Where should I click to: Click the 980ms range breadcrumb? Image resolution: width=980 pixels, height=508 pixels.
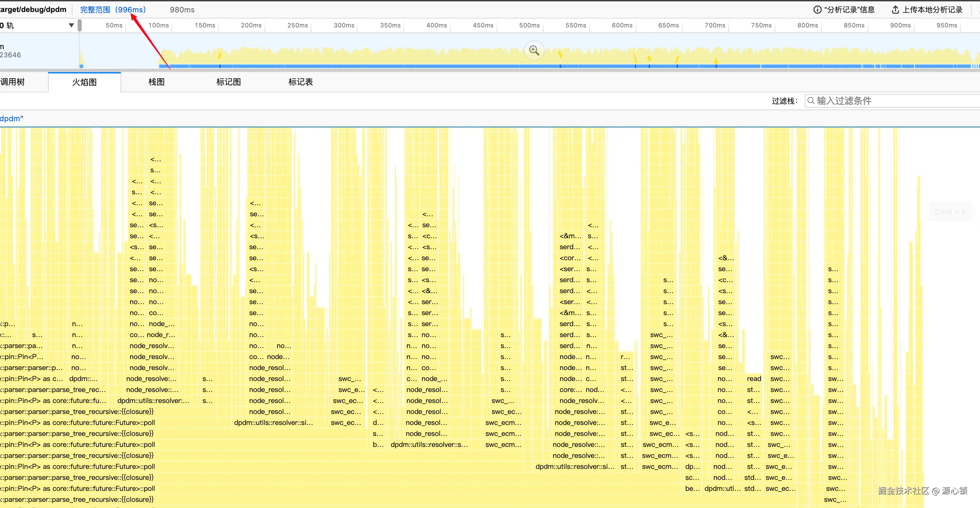click(182, 10)
